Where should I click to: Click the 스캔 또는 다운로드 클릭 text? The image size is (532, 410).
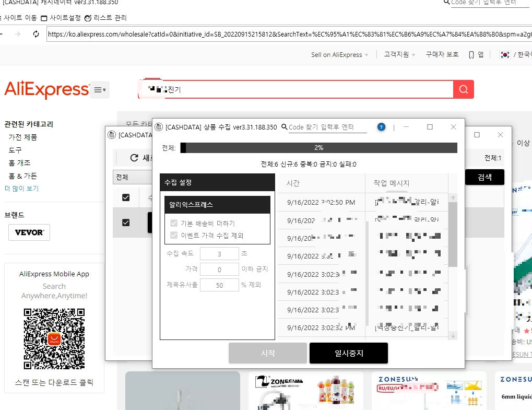(x=54, y=382)
